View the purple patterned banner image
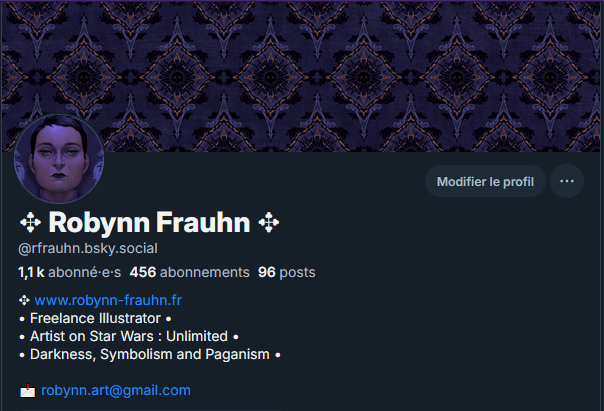The image size is (604, 411). (302, 77)
